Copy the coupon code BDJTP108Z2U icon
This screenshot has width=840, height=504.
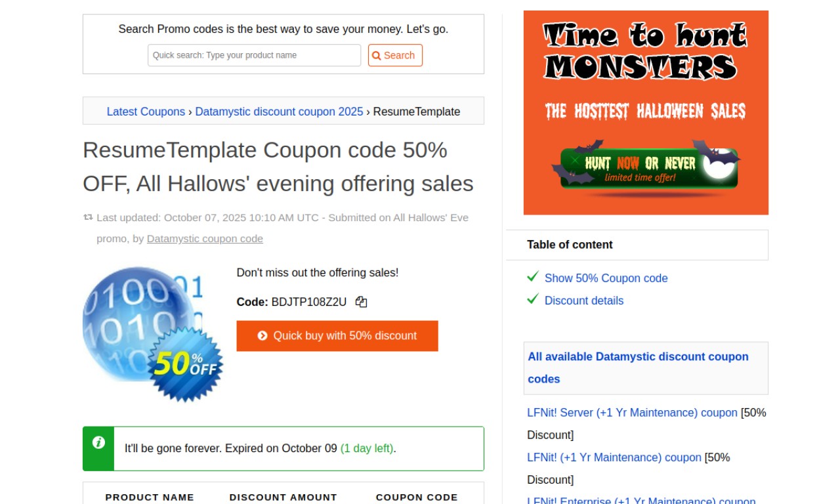[x=361, y=302]
